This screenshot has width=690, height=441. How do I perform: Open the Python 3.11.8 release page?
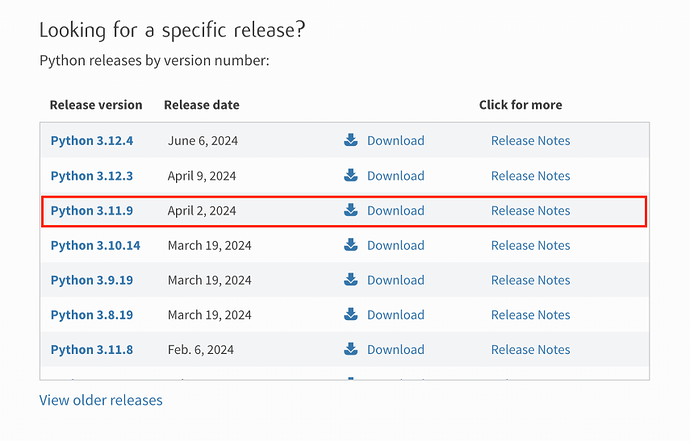click(92, 350)
